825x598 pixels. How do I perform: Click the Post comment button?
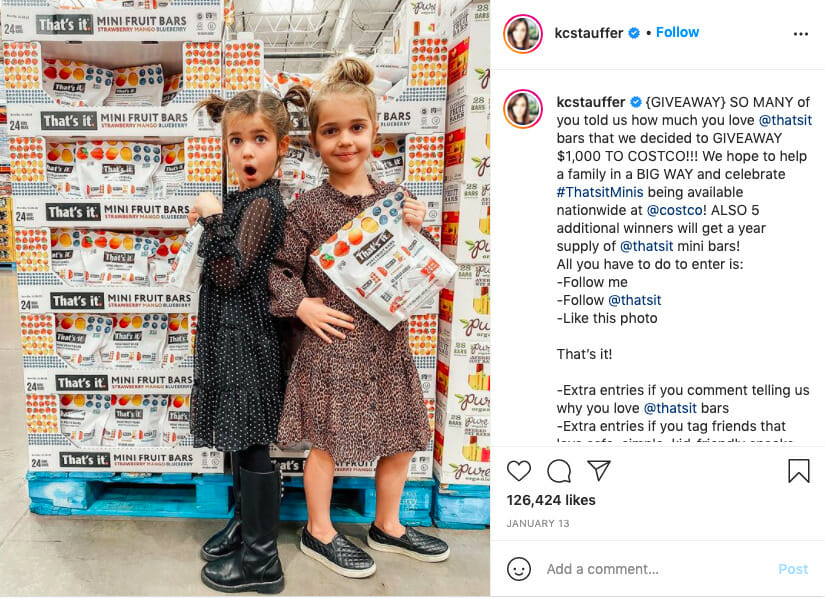pyautogui.click(x=793, y=569)
